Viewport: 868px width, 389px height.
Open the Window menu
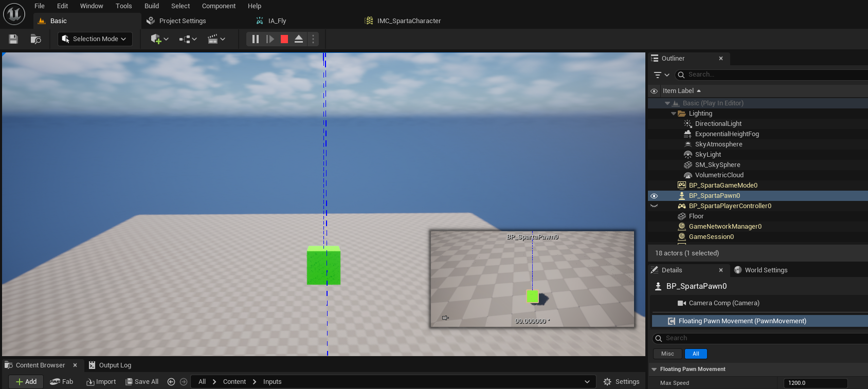(92, 6)
